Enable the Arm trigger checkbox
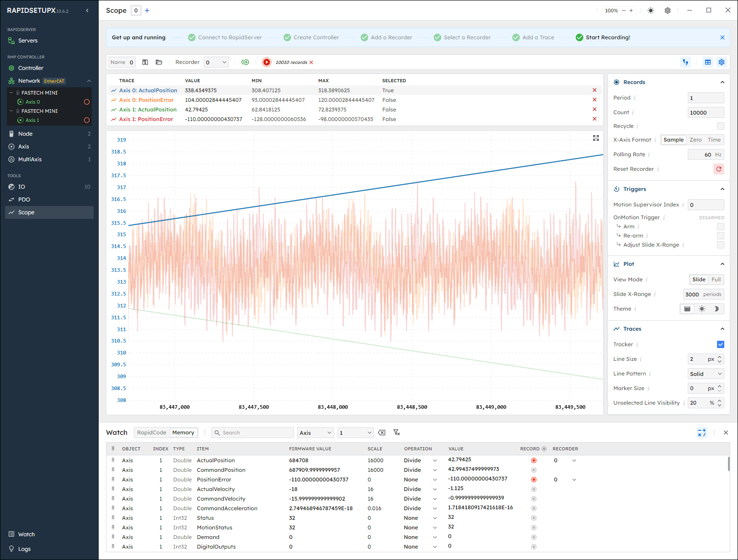Screen dimensions: 738x560 coord(721,227)
